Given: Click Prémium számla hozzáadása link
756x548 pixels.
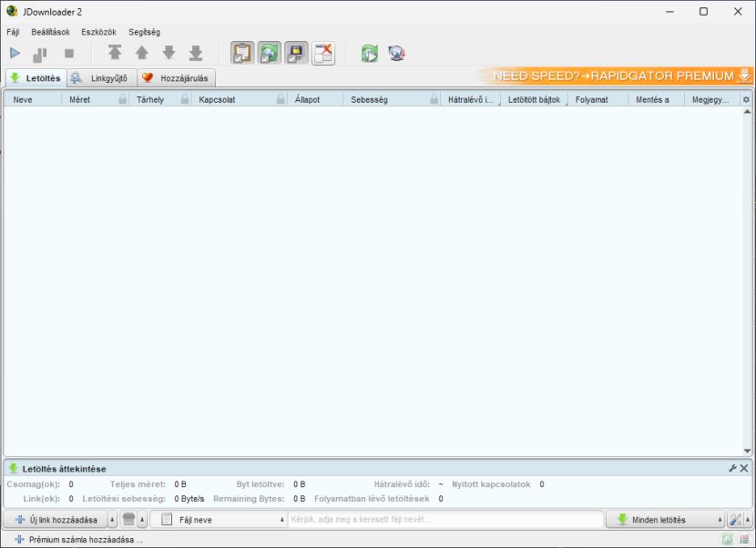Looking at the screenshot, I should point(79,540).
